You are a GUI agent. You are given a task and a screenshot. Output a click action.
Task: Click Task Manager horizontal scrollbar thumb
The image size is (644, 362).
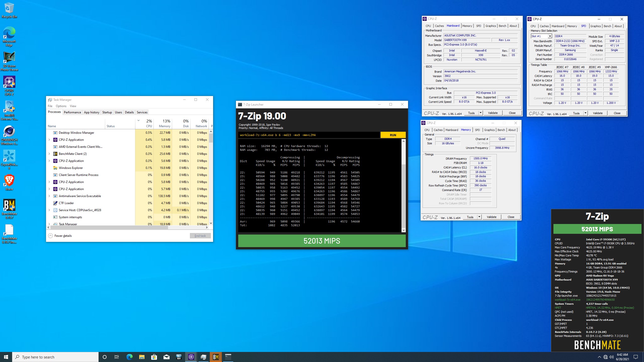pos(109,227)
